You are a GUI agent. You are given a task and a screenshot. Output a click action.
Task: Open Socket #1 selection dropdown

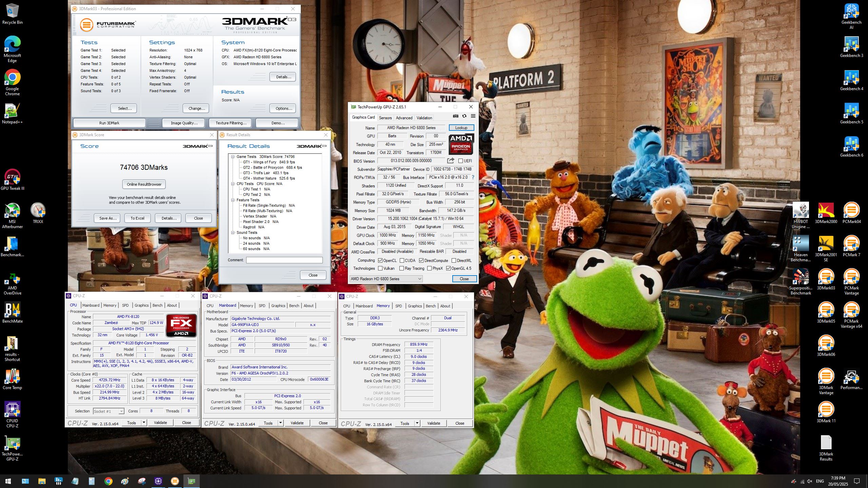pos(108,411)
